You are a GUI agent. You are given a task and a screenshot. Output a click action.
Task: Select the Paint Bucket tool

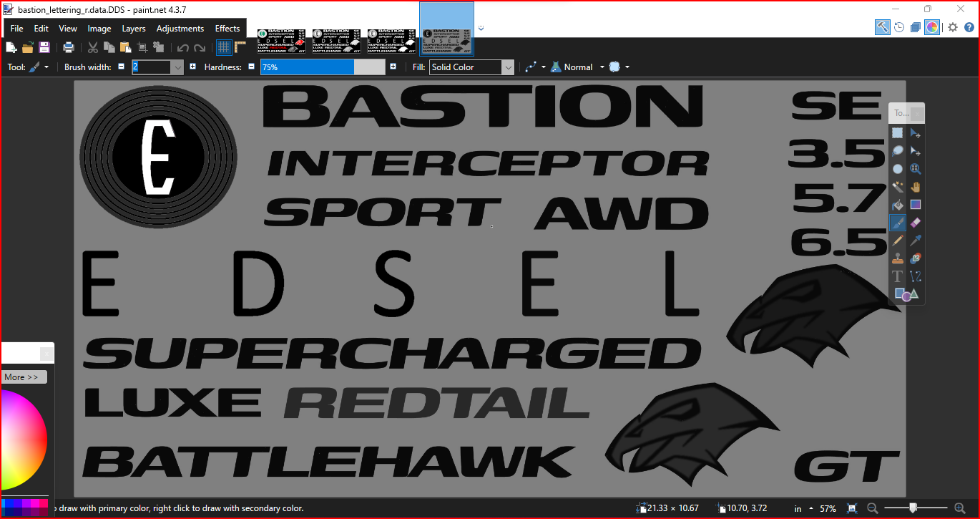898,204
